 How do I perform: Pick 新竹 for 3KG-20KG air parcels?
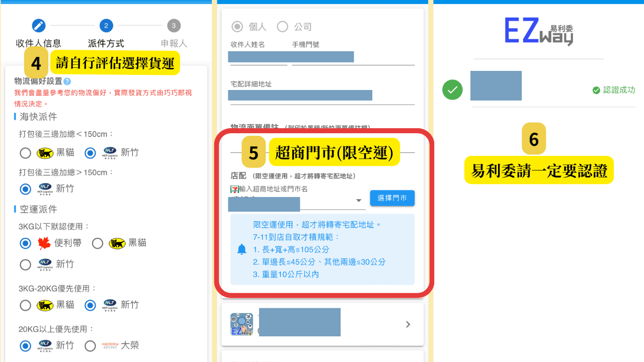91,305
